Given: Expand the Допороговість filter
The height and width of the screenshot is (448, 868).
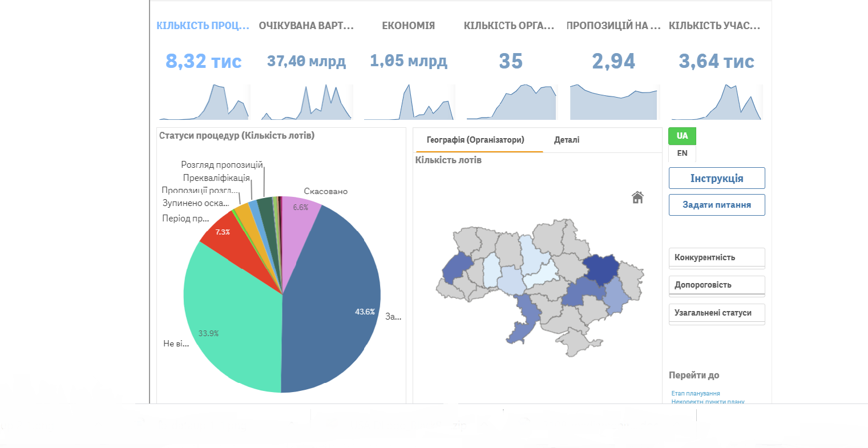Looking at the screenshot, I should [717, 285].
